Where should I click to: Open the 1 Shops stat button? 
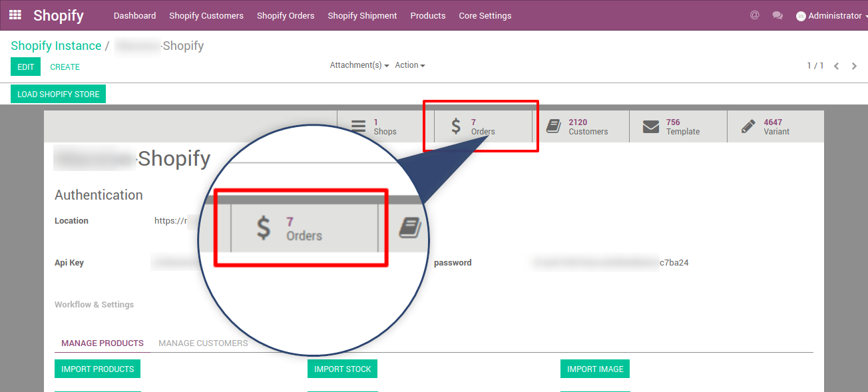pos(385,126)
